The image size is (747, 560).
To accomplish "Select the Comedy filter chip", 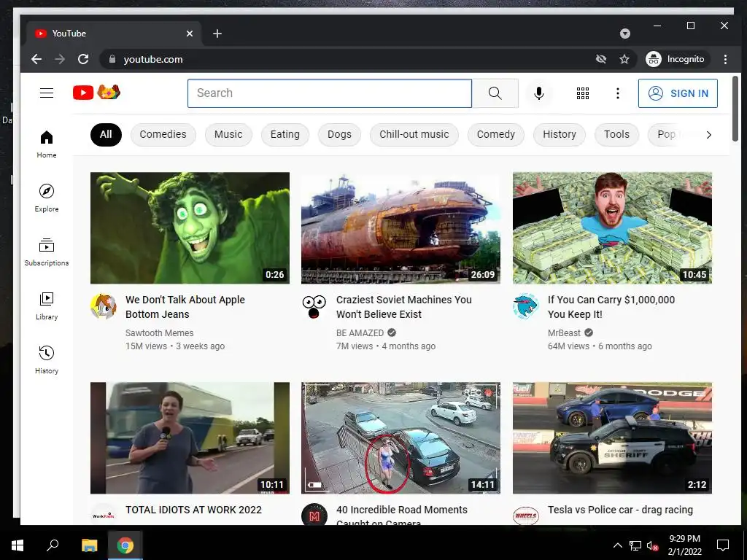I will (496, 134).
